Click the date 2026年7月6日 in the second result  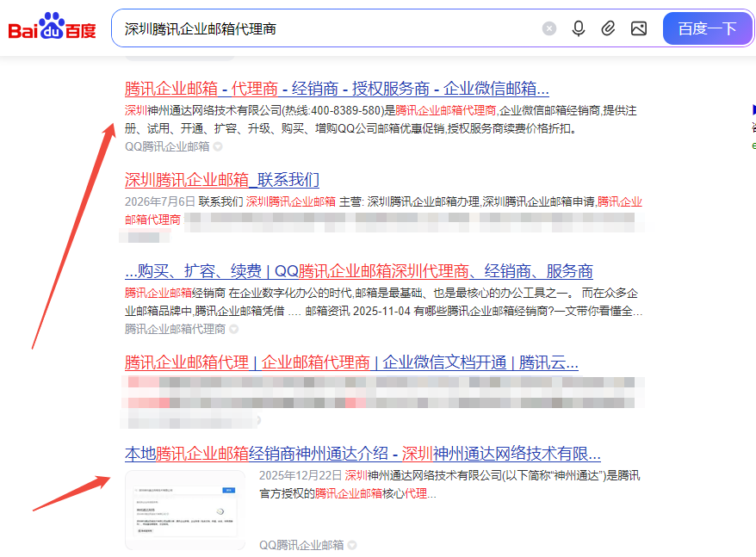[x=159, y=201]
